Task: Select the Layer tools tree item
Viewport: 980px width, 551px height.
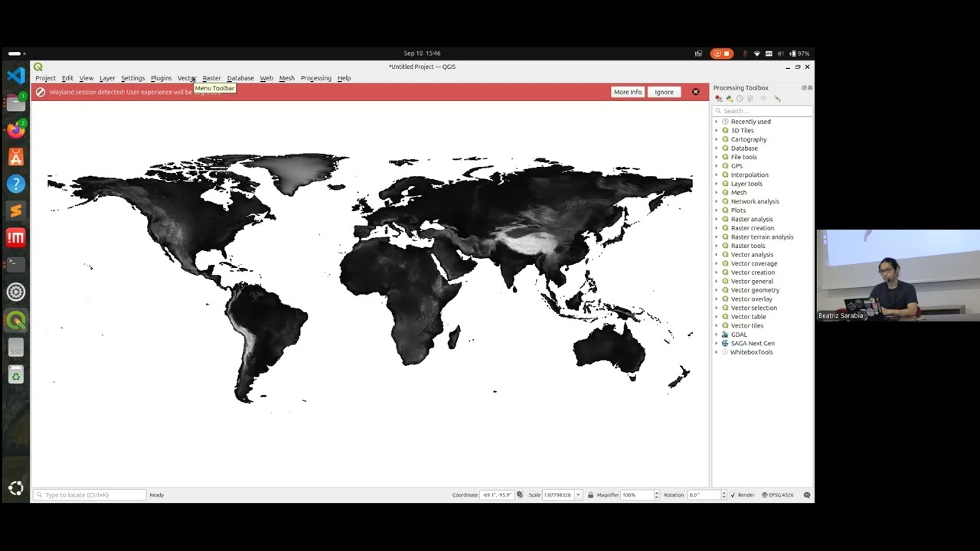Action: [746, 184]
